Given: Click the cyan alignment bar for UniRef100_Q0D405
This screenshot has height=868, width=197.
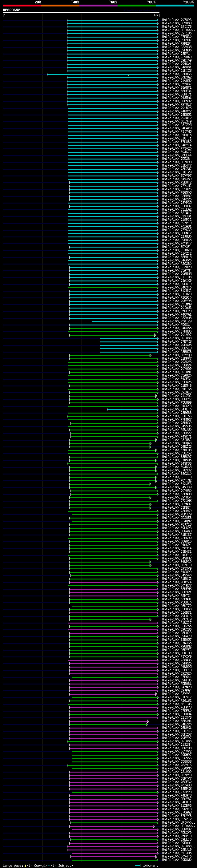Looking at the screenshot, I should [x=129, y=345].
